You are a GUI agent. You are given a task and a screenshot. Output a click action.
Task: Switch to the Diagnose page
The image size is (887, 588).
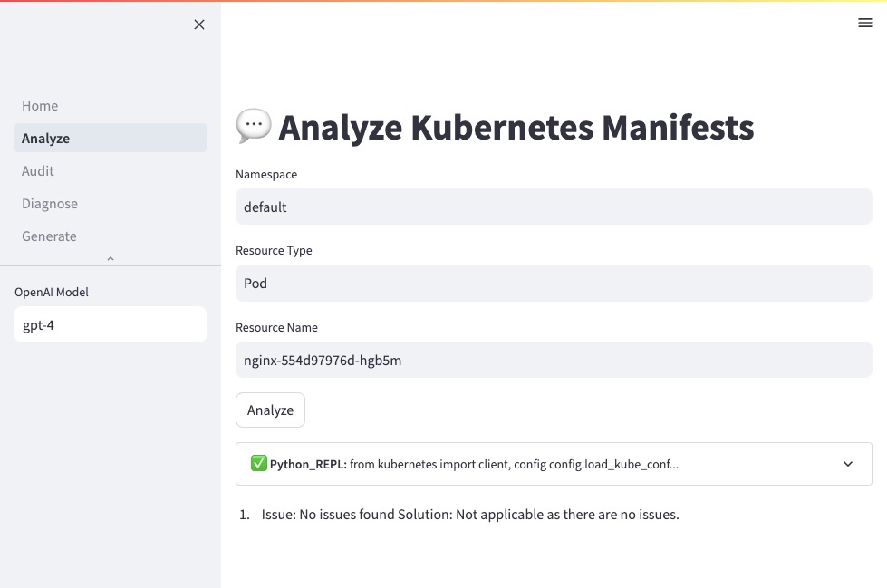click(x=50, y=204)
